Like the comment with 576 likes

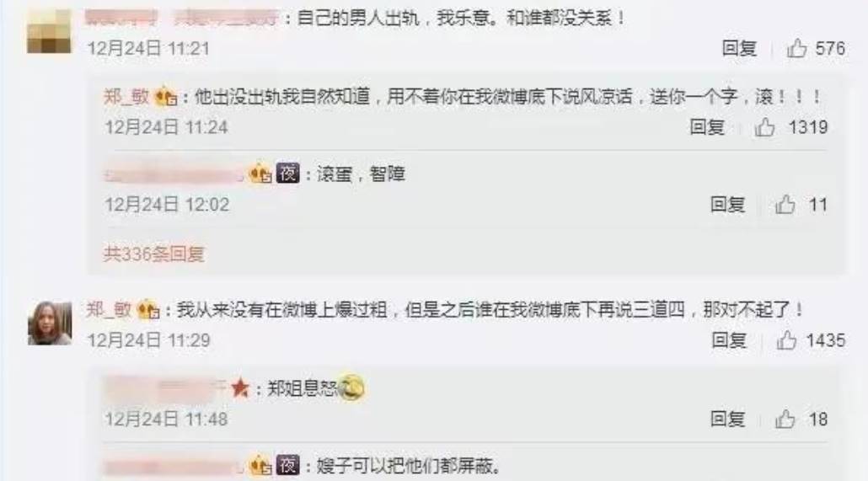point(796,48)
